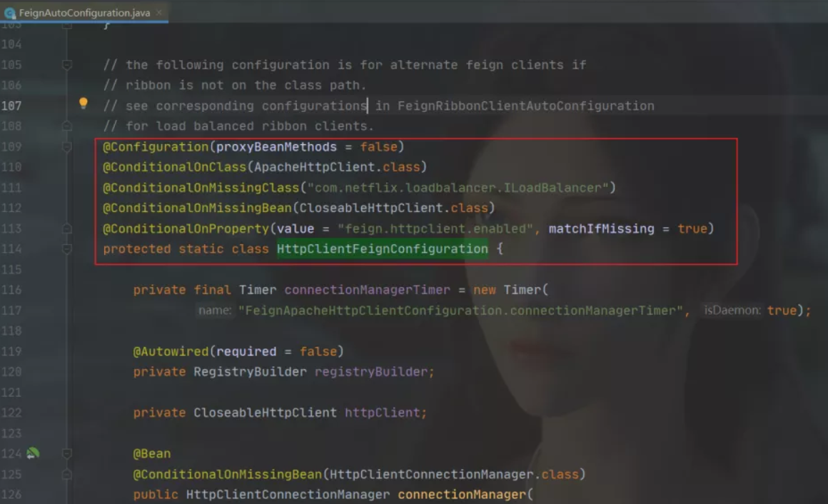Click line number 119 in the gutter
The height and width of the screenshot is (504, 828).
(11, 351)
